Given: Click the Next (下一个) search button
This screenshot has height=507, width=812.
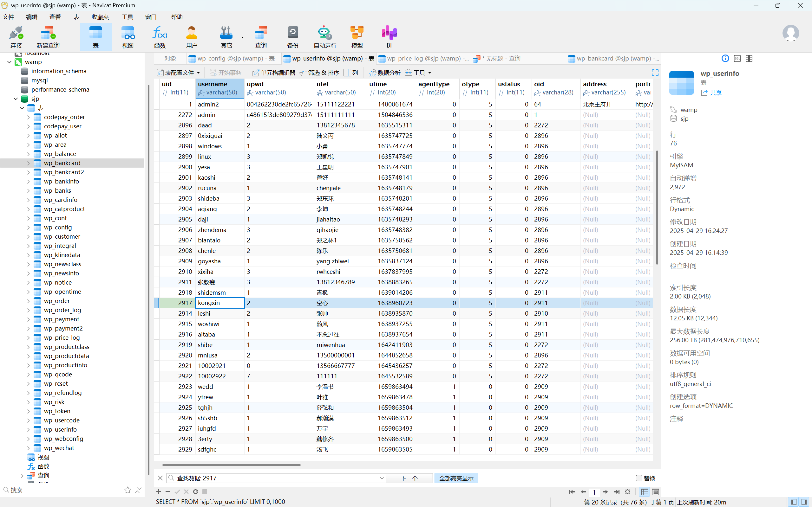Looking at the screenshot, I should [x=409, y=478].
